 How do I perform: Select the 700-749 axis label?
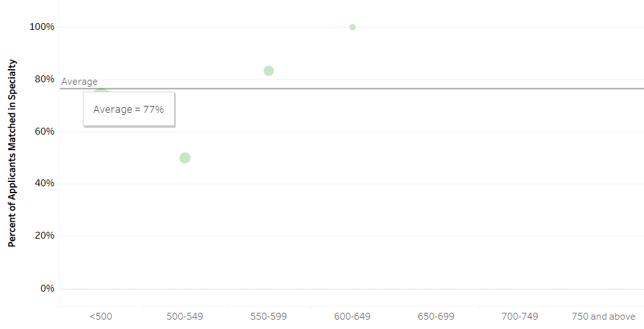click(520, 317)
